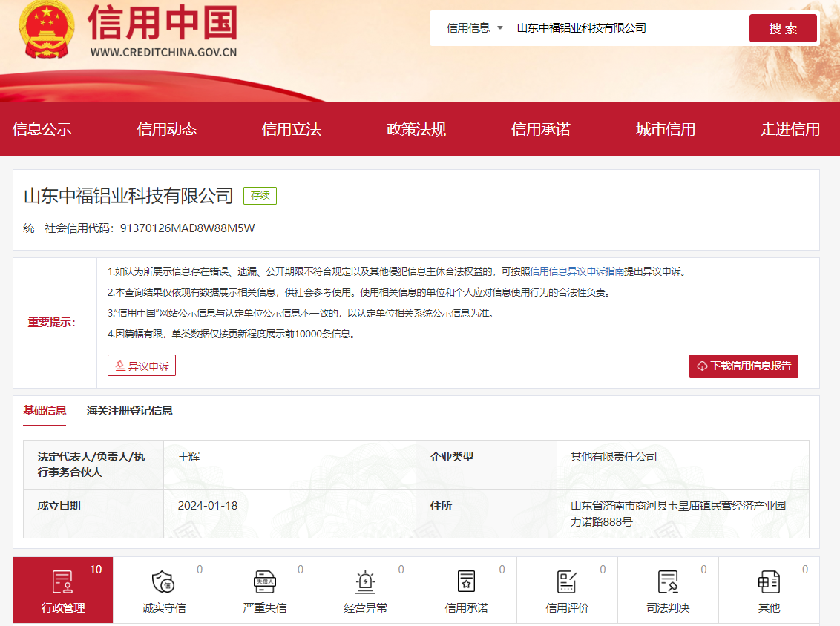The image size is (840, 626).
Task: Click the 成立日期 field label
Action: pyautogui.click(x=59, y=506)
